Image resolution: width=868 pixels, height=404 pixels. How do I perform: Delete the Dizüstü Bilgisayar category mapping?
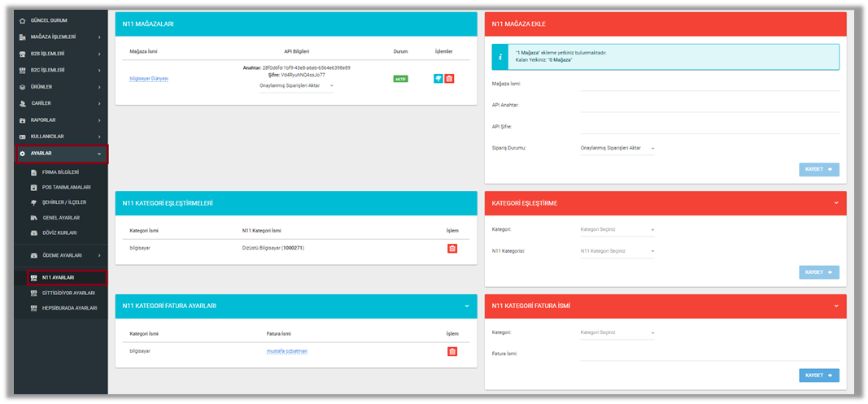452,248
